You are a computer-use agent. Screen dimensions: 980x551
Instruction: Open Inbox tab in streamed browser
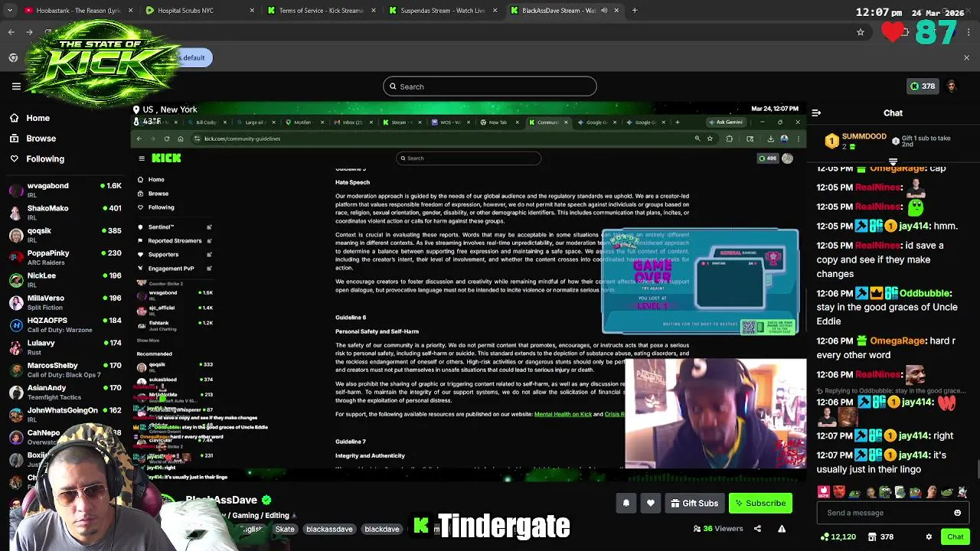(x=351, y=122)
